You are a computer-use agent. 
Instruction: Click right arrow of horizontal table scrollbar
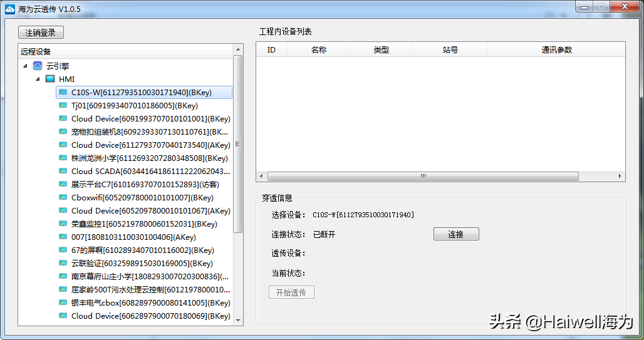(x=620, y=177)
